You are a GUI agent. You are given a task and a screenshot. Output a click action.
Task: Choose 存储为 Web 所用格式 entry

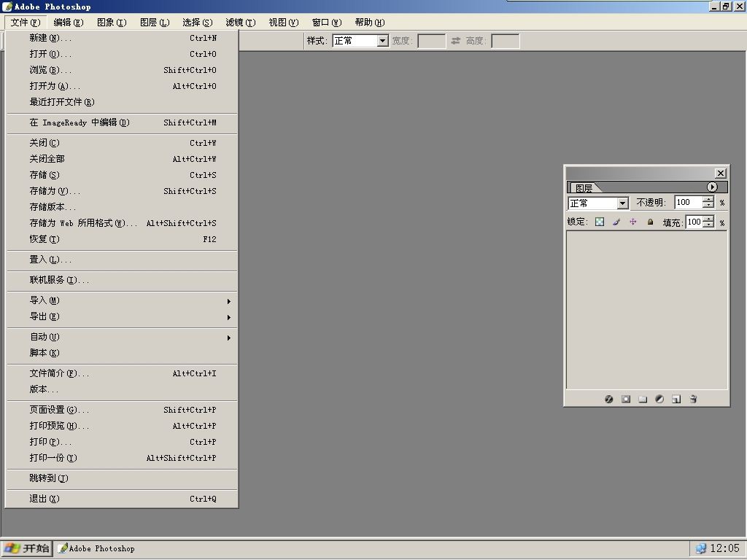click(x=122, y=223)
